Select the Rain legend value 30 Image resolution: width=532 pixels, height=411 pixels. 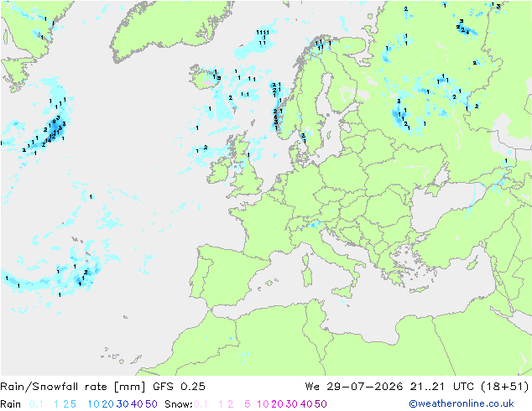(123, 404)
